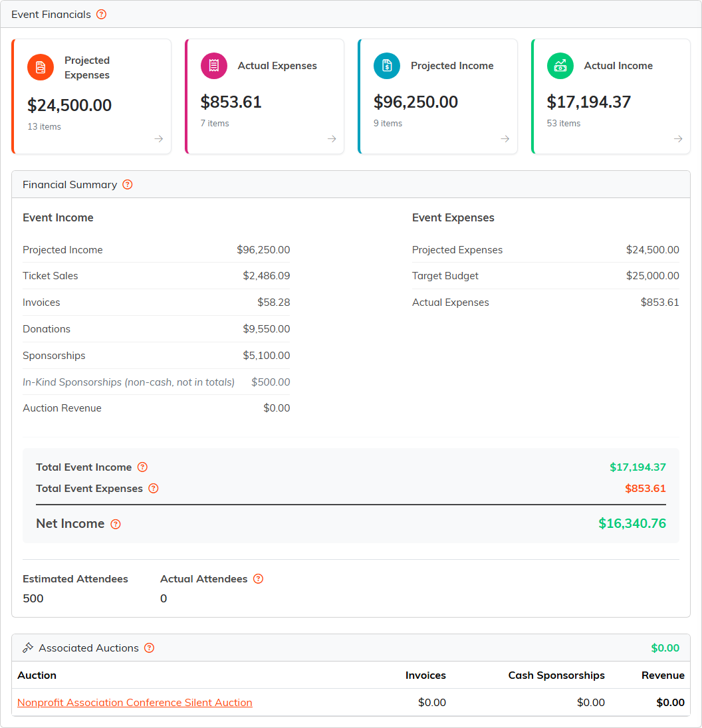This screenshot has height=728, width=702.
Task: Click Actual Attendees value 0
Action: [x=164, y=598]
